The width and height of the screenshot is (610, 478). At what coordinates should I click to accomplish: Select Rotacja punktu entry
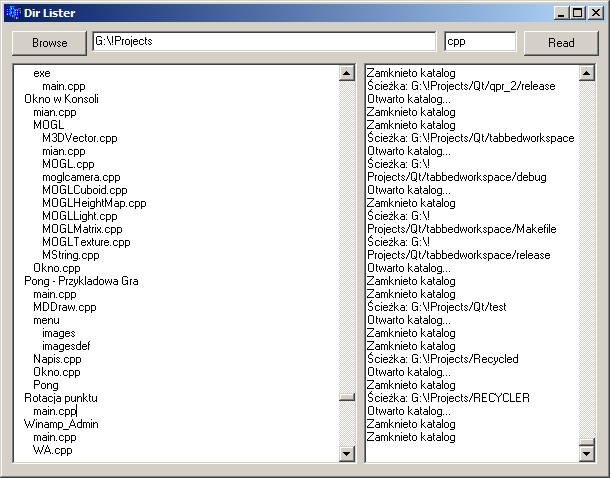click(61, 398)
